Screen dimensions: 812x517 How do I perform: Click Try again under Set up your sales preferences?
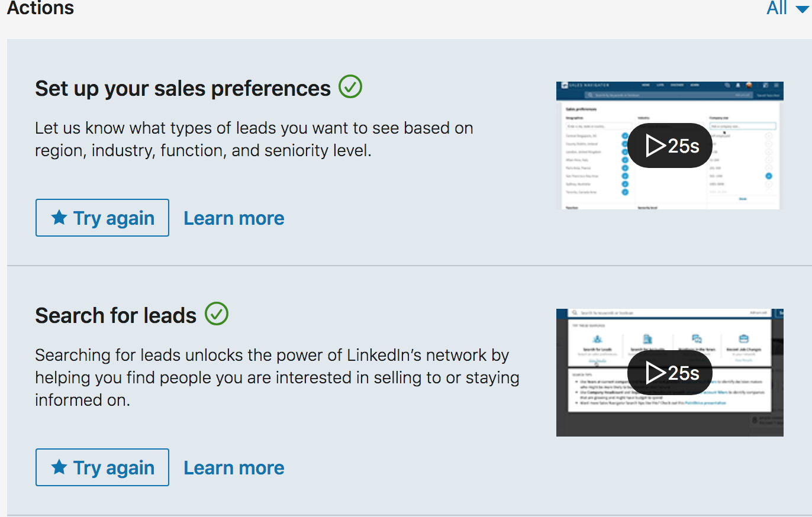click(102, 218)
